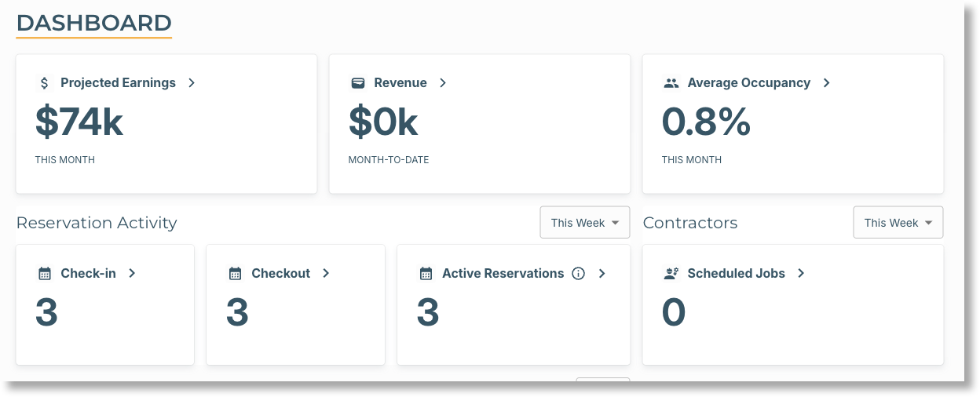
Task: Click the calendar icon beside Checkout
Action: tap(235, 274)
